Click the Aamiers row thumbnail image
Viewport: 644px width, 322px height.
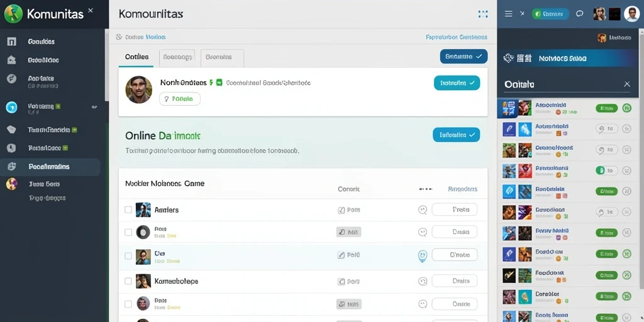click(143, 210)
